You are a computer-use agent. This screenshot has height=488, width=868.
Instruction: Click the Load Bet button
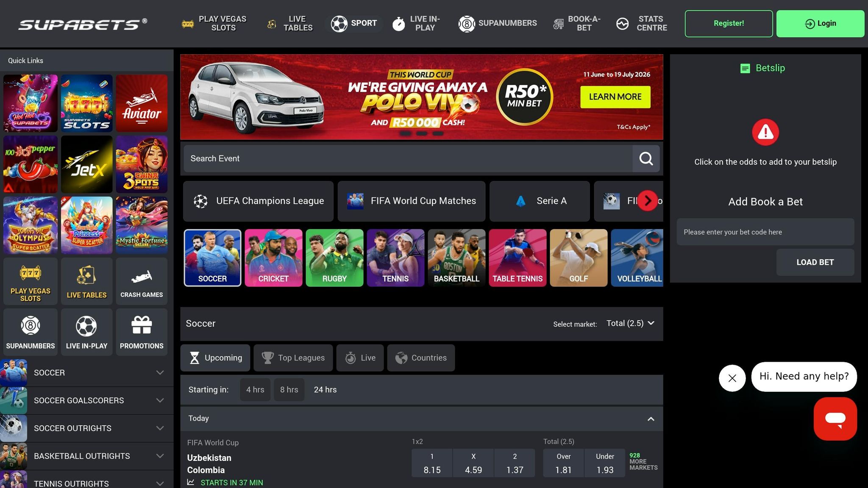pyautogui.click(x=815, y=262)
